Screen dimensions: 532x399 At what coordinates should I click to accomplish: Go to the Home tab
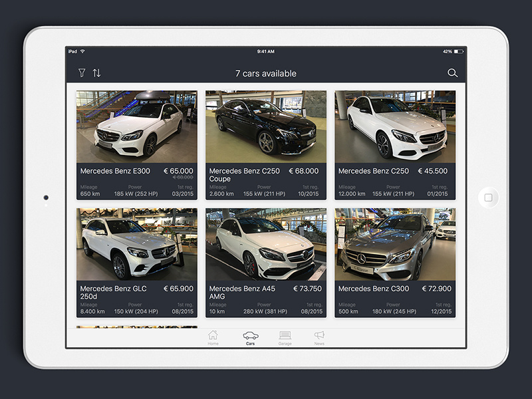click(213, 338)
